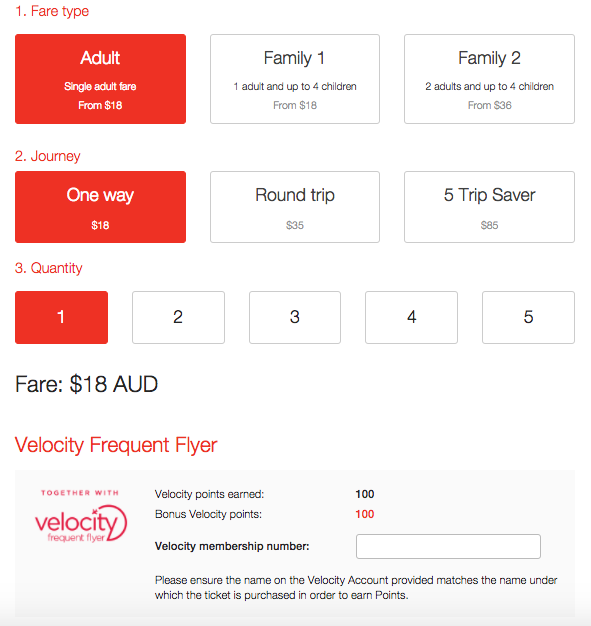Viewport: 591px width, 626px height.
Task: Choose the Family 2 fare option
Action: [x=489, y=79]
